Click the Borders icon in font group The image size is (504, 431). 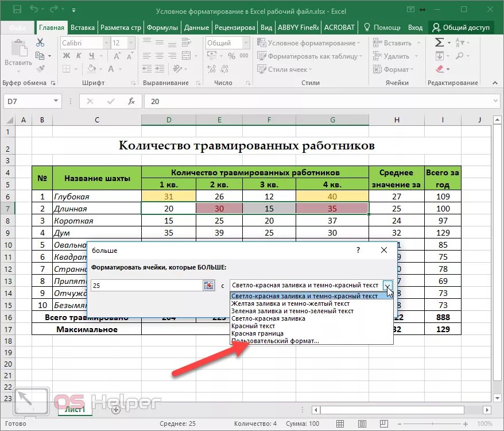(x=67, y=68)
